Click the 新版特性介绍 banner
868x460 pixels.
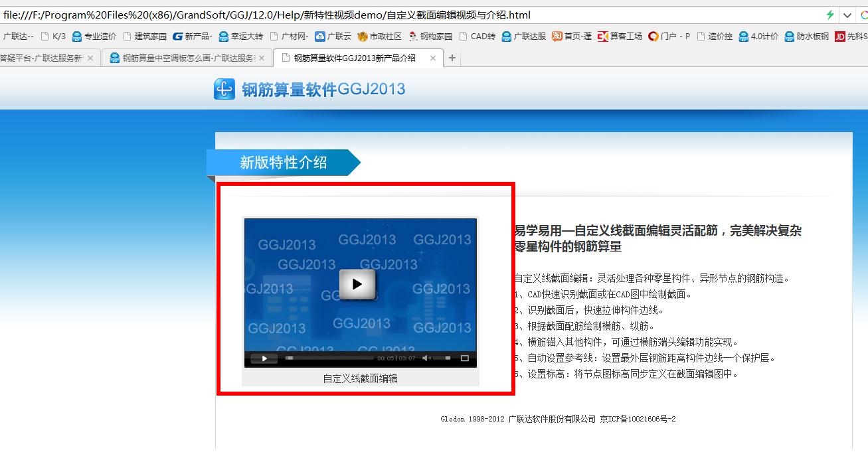284,163
